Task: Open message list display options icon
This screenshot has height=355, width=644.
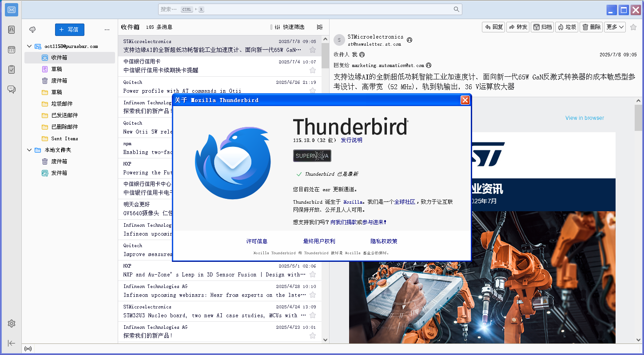Action: 320,27
